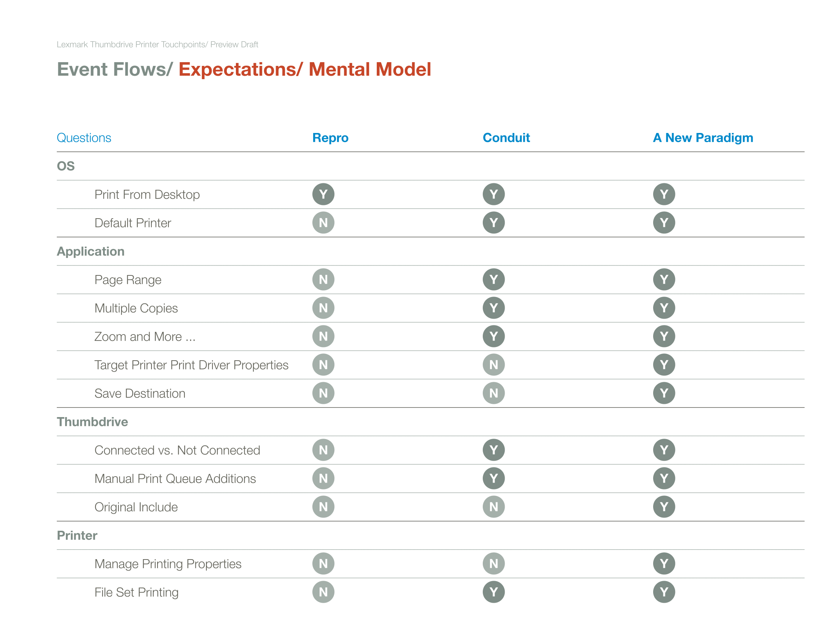The width and height of the screenshot is (833, 644).
Task: Click the Repro N badge for Zoom and More
Action: 323,336
